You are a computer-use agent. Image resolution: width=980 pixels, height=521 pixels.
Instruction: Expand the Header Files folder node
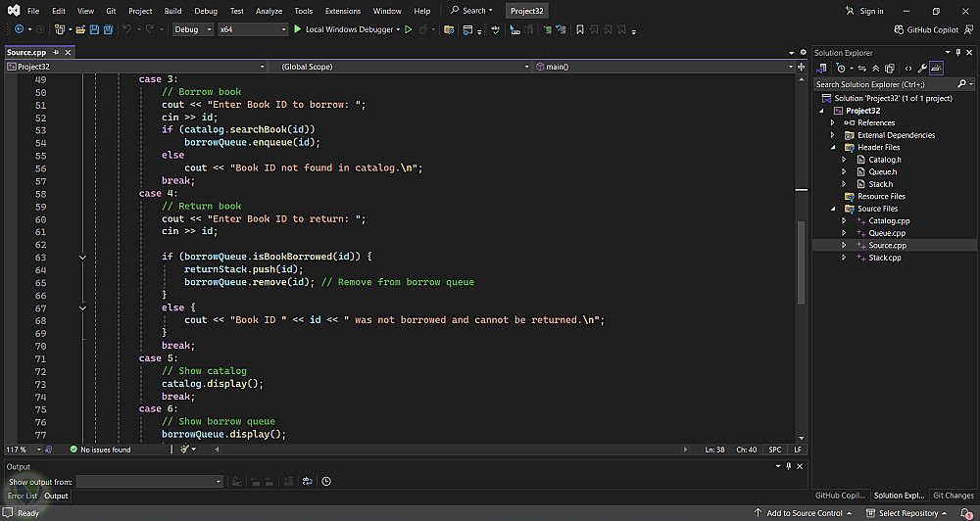(x=833, y=147)
